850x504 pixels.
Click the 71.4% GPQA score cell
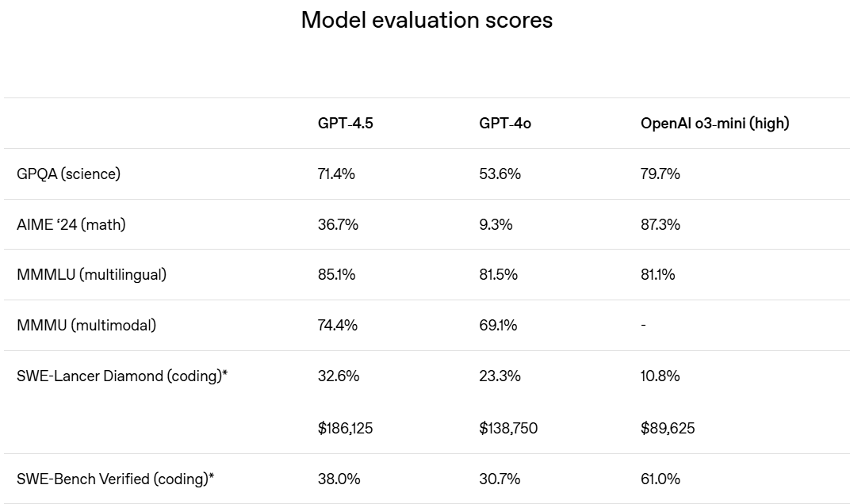point(336,174)
